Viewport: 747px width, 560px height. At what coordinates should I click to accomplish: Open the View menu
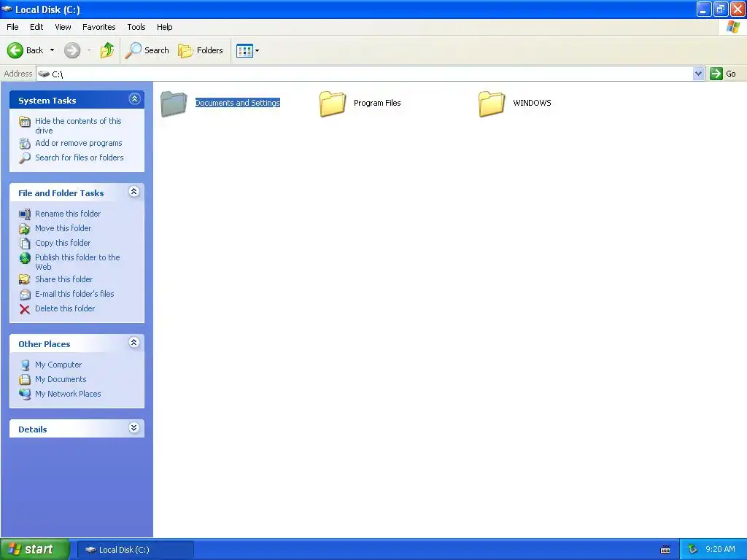(x=63, y=27)
